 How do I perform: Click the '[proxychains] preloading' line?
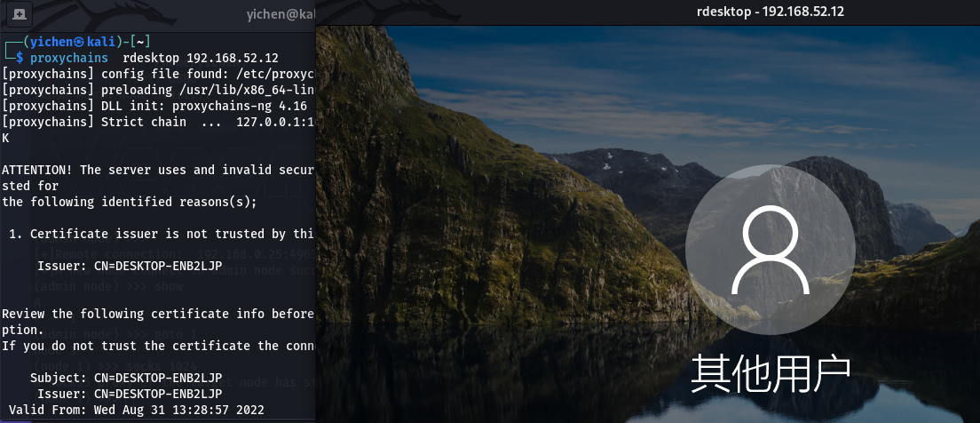point(159,90)
